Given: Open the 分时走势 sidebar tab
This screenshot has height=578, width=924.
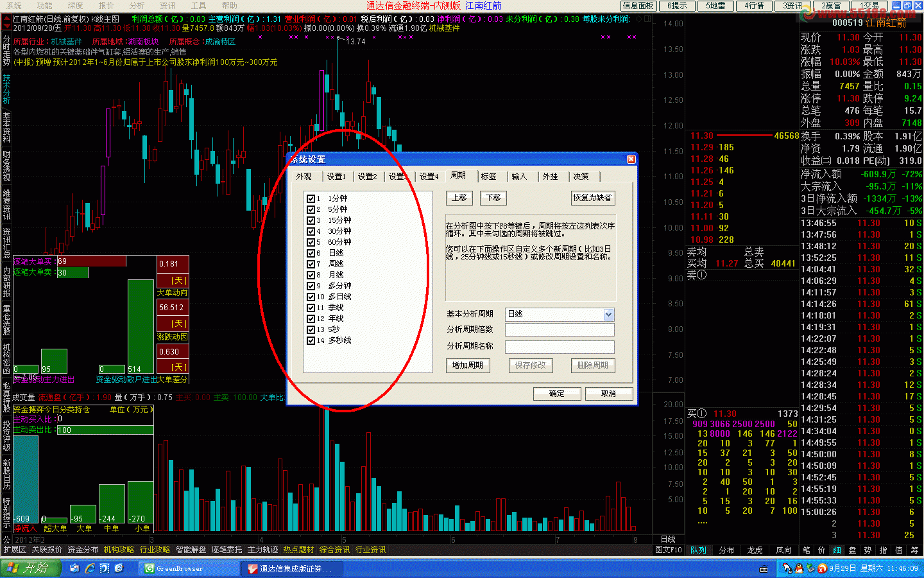Looking at the screenshot, I should (6, 51).
